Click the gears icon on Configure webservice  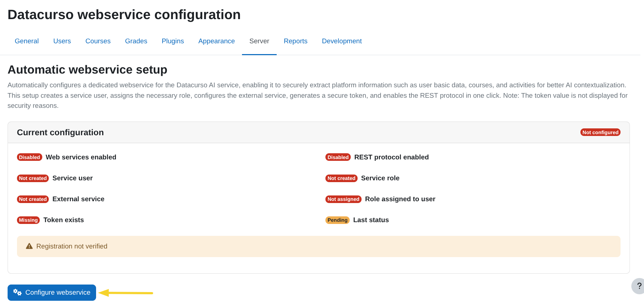17,292
